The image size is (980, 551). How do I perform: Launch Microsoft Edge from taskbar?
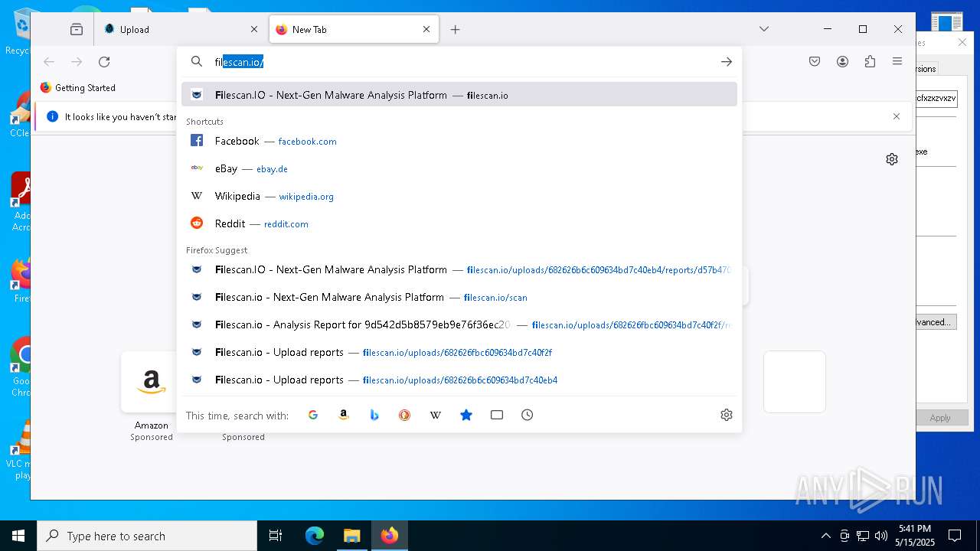tap(315, 536)
